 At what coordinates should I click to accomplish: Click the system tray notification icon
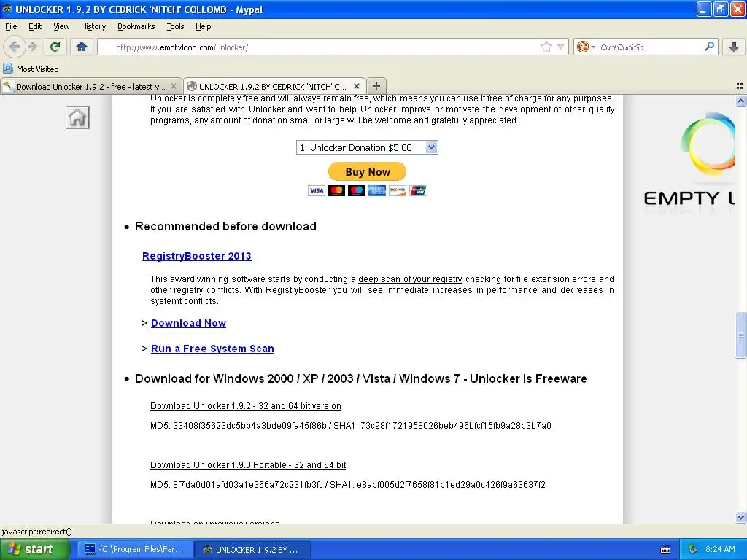(693, 550)
